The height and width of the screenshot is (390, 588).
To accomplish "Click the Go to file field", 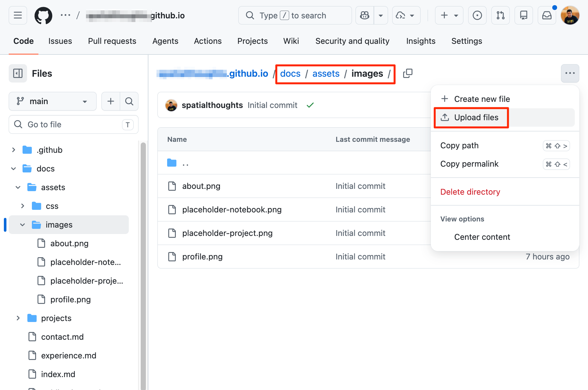I will point(73,124).
